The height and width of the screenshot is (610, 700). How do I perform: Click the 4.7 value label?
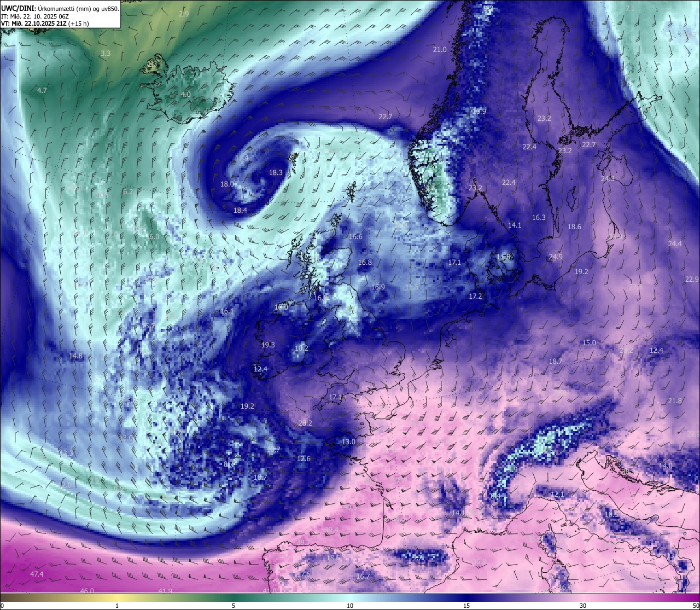42,90
